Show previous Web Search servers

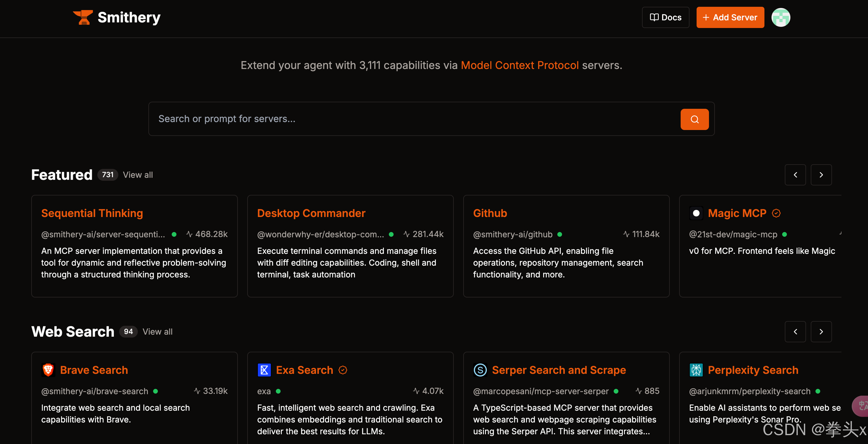click(795, 332)
